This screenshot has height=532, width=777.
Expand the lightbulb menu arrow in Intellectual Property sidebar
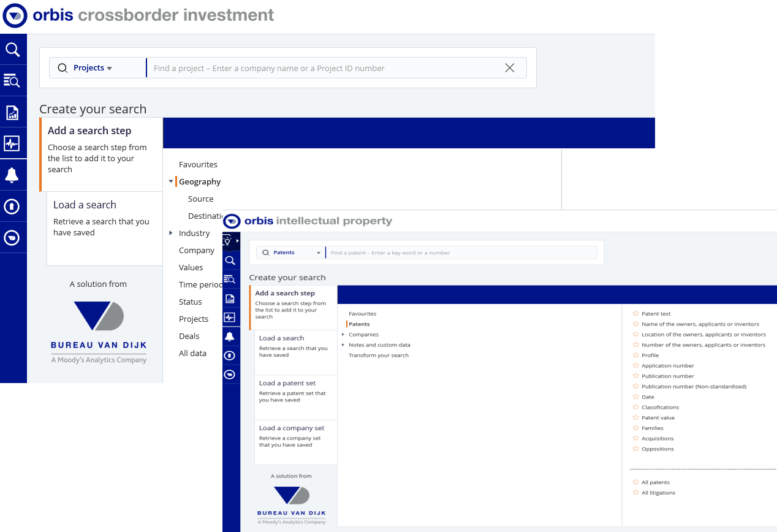237,241
